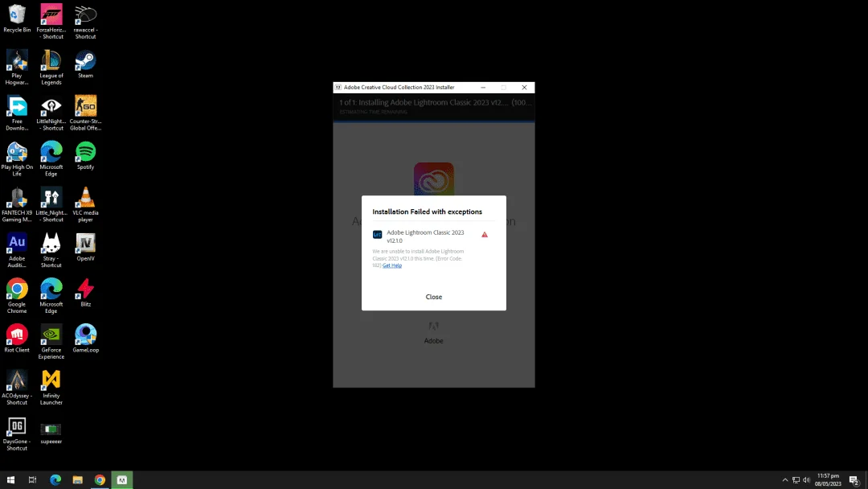This screenshot has height=489, width=868.
Task: Select the DaysGone shortcut icon
Action: click(17, 433)
